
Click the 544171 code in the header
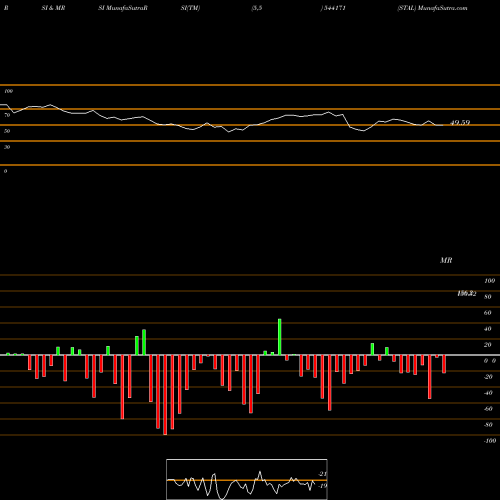pyautogui.click(x=334, y=8)
